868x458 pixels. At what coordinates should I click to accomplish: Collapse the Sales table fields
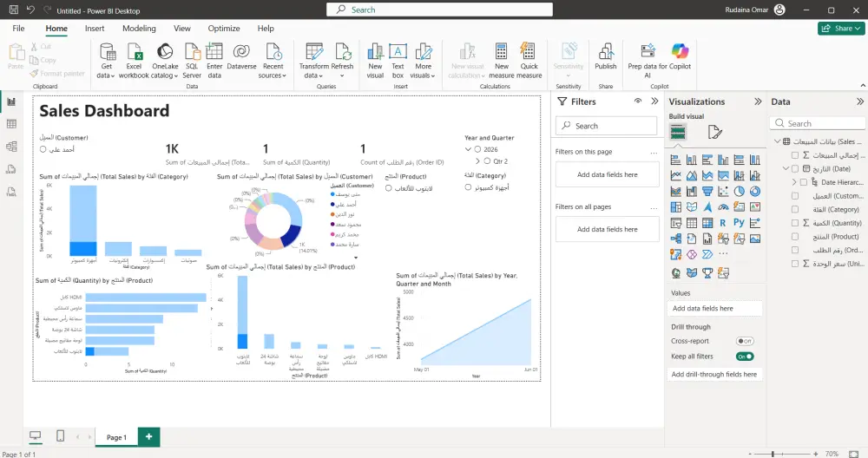pyautogui.click(x=777, y=141)
